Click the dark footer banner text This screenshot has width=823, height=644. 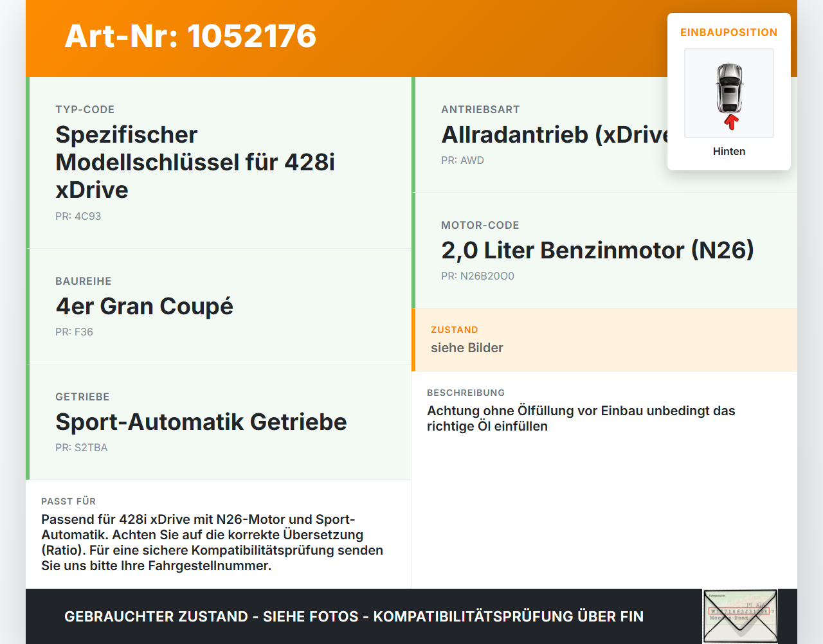click(x=354, y=616)
